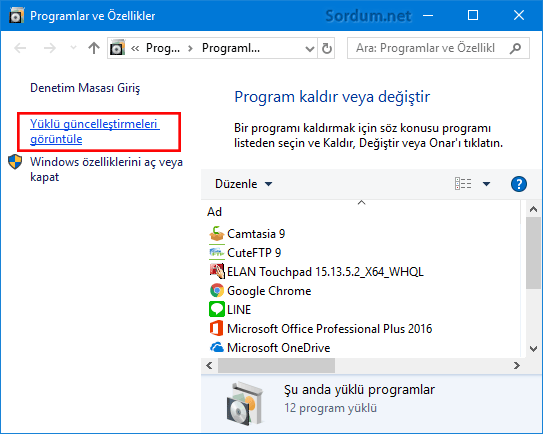Refresh the programs list
The height and width of the screenshot is (434, 543).
tap(326, 48)
